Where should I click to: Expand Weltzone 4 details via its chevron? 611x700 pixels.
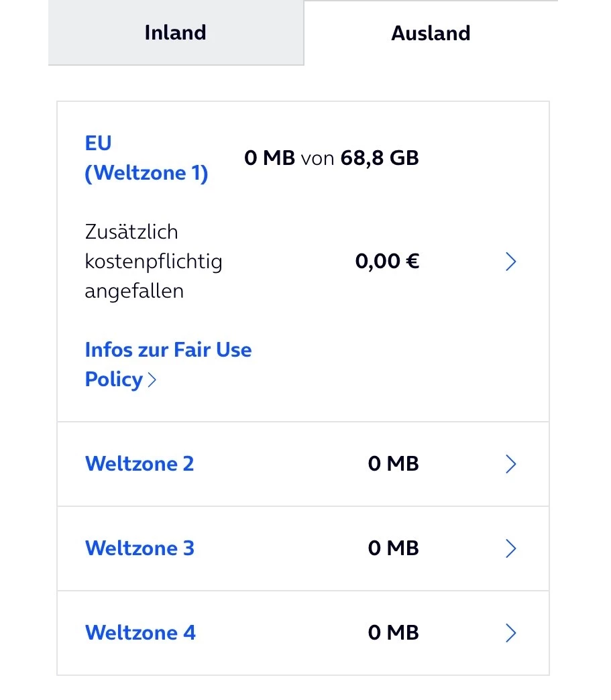[x=510, y=633]
